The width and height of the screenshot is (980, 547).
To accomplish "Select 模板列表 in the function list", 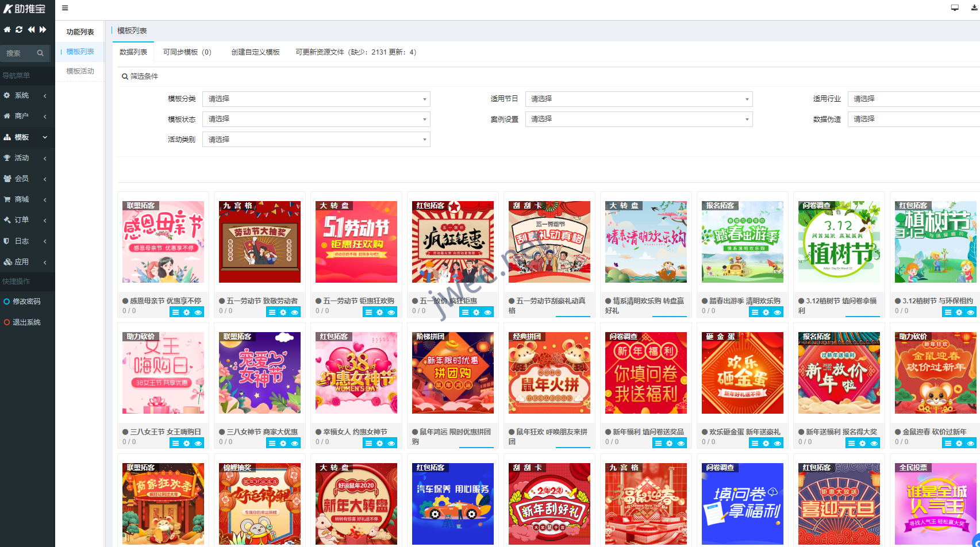I will point(80,52).
